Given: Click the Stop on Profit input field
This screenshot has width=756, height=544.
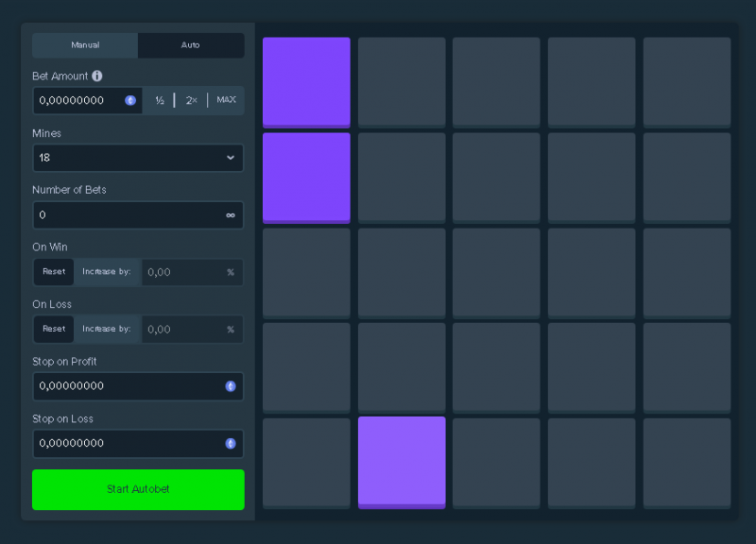Looking at the screenshot, I should tap(138, 386).
